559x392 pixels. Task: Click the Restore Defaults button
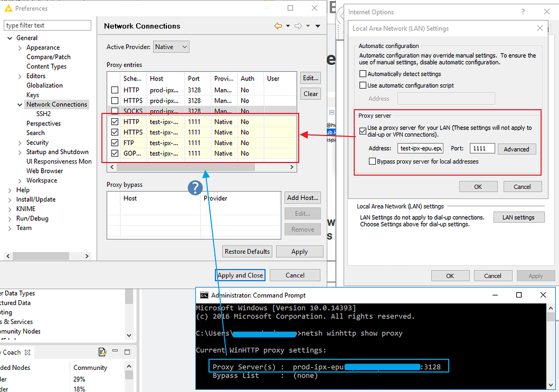coord(247,251)
